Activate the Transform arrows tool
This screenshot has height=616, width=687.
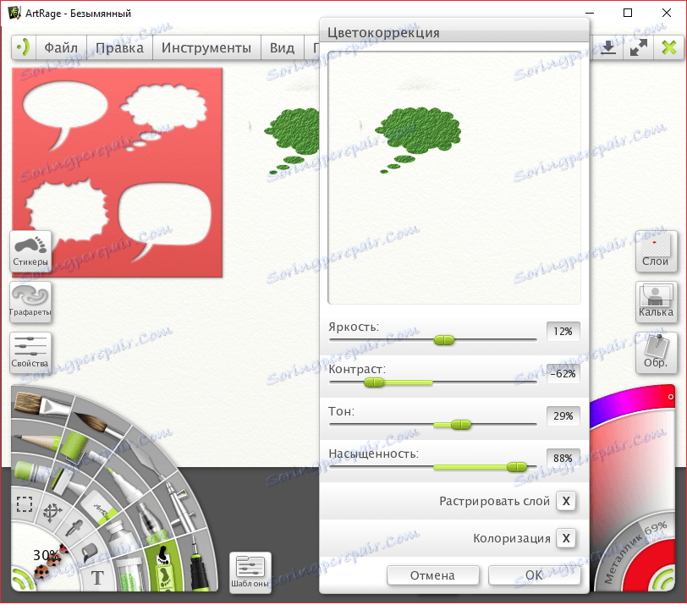[x=52, y=513]
